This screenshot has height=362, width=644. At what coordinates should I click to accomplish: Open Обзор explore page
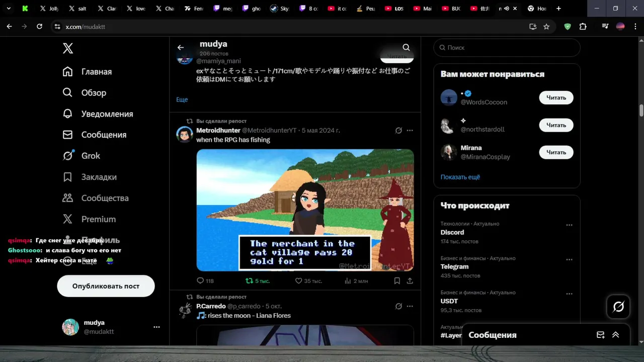tap(84, 93)
